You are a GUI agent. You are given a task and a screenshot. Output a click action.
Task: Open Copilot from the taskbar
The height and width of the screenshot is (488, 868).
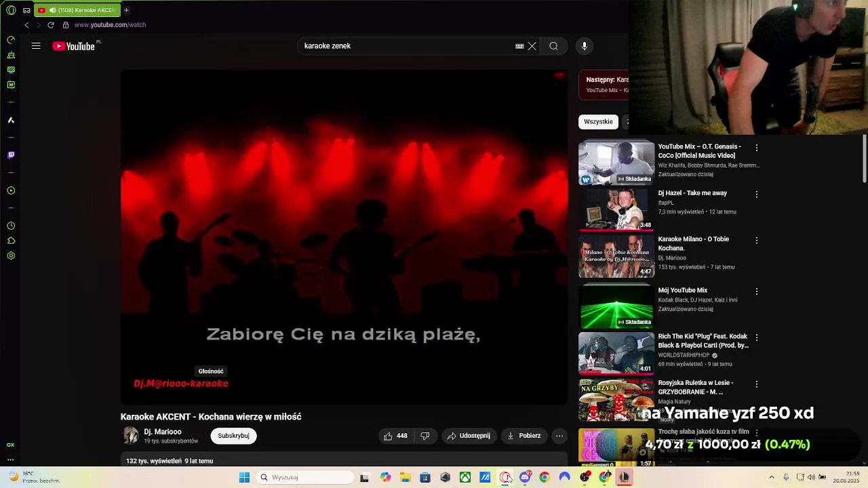tap(385, 477)
